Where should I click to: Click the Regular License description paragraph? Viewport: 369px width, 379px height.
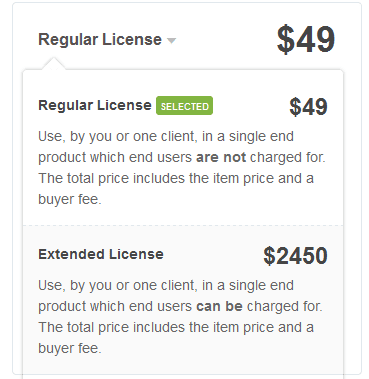click(182, 168)
